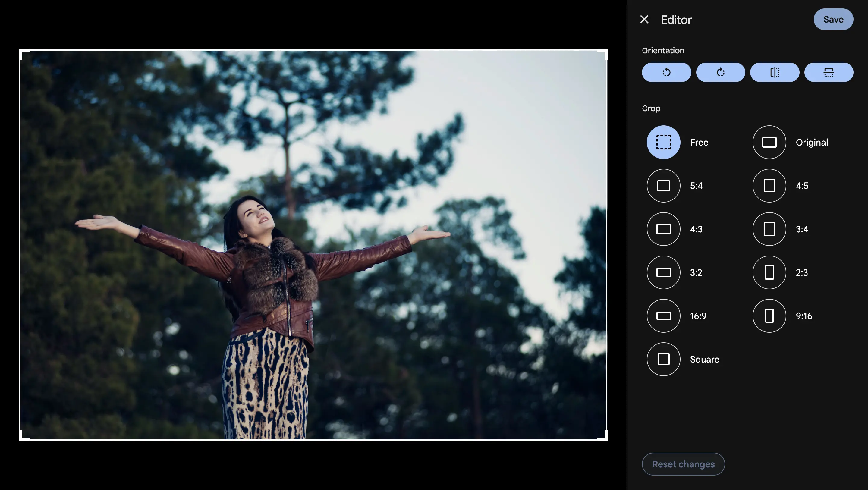Set crop to 9:16 portrait
868x490 pixels.
[x=769, y=316]
